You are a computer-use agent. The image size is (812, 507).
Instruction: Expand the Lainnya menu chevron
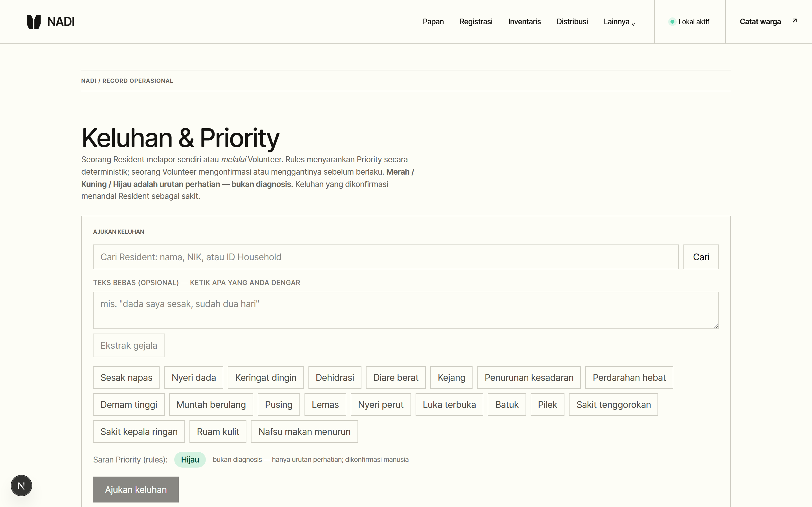pyautogui.click(x=633, y=24)
